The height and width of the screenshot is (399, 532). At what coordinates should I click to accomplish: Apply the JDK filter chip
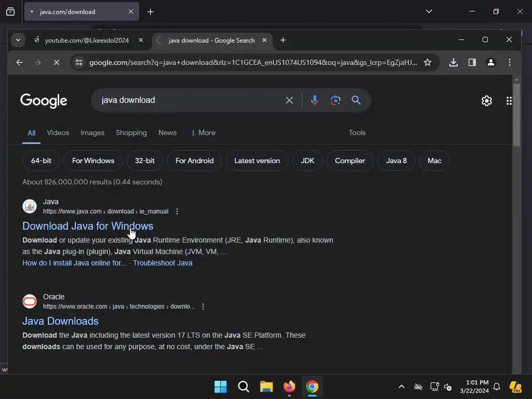[308, 161]
